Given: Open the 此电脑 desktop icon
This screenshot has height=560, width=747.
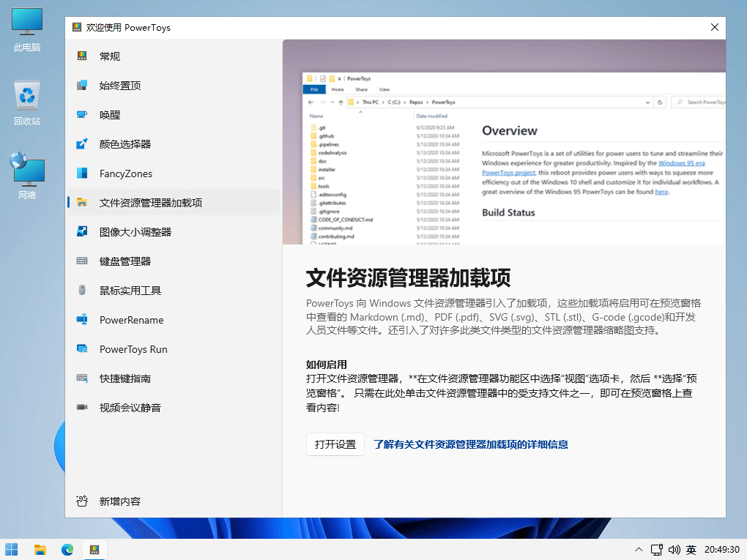Looking at the screenshot, I should tap(27, 29).
